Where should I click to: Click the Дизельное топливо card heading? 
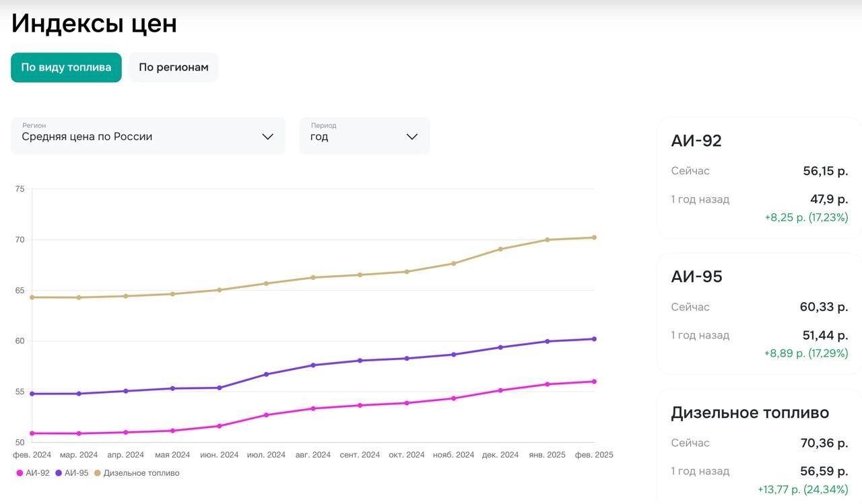(x=750, y=412)
